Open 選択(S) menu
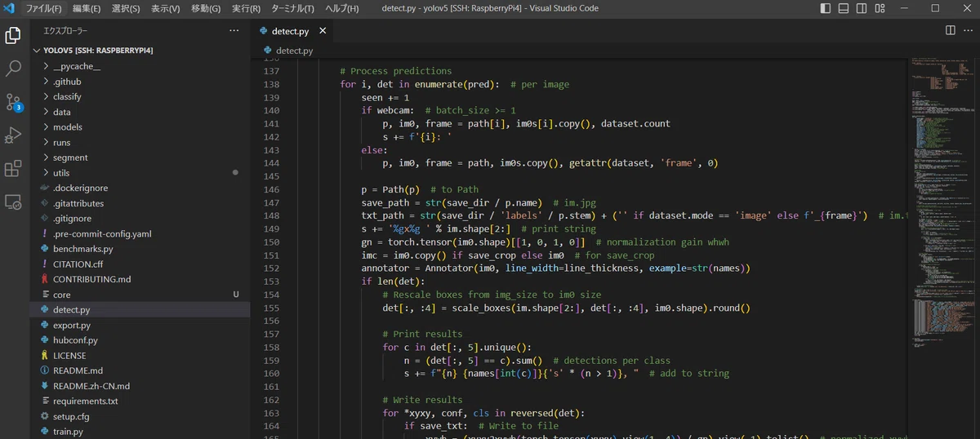The image size is (980, 439). point(126,8)
